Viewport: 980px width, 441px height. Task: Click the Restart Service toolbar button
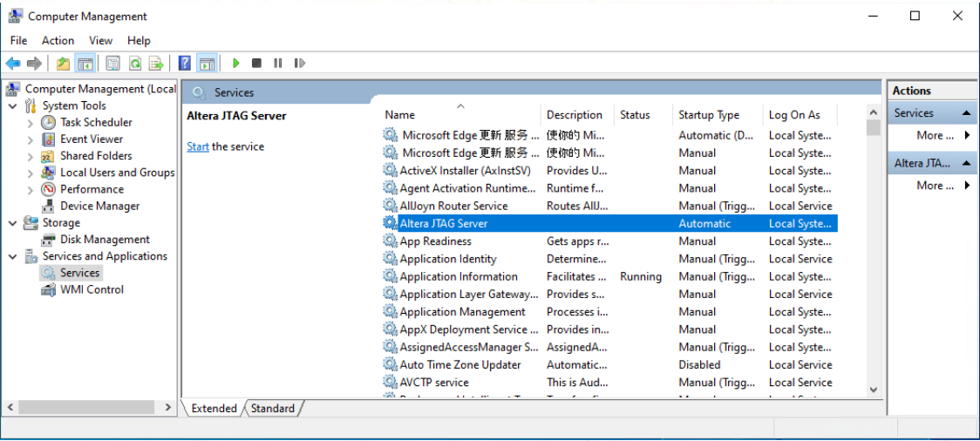pos(299,63)
